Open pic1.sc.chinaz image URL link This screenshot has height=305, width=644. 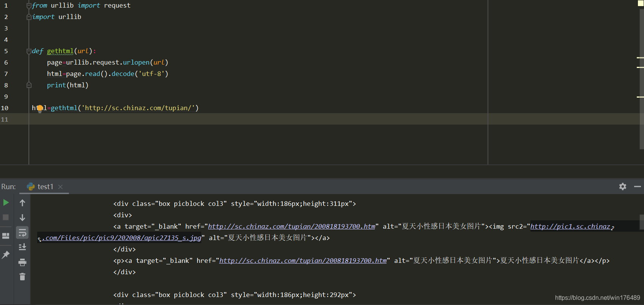570,226
